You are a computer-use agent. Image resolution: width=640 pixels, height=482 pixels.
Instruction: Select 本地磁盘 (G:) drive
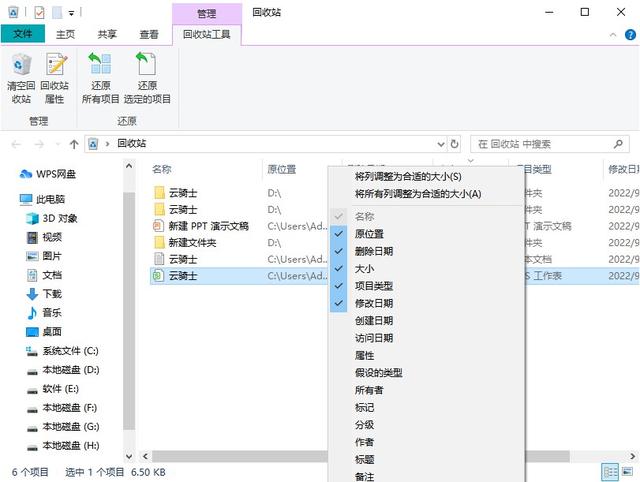click(x=63, y=427)
